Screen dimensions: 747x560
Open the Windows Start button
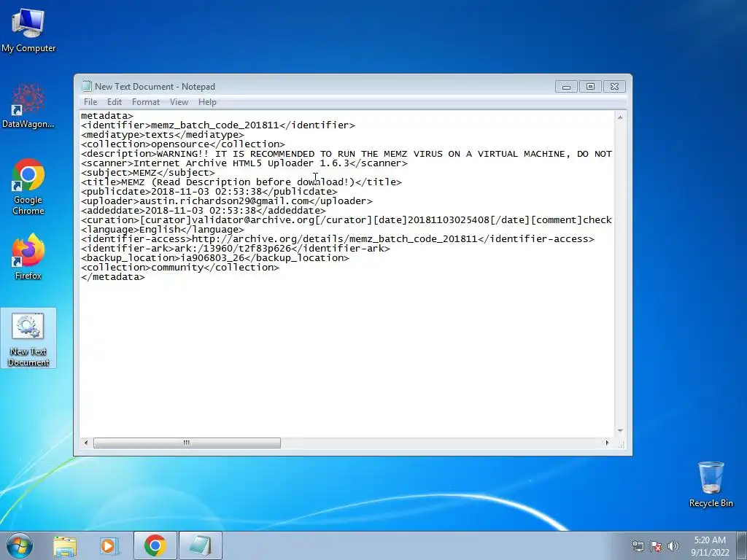pyautogui.click(x=20, y=545)
